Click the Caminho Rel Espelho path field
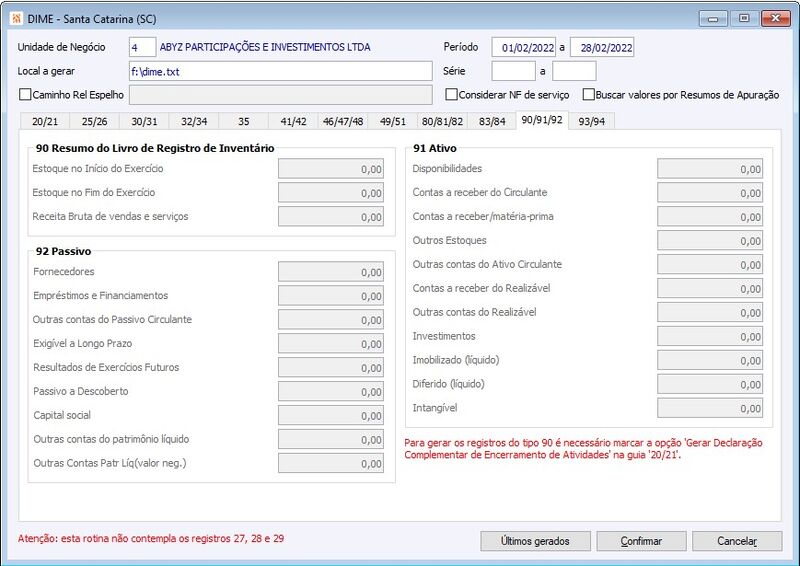The image size is (800, 566). [281, 95]
